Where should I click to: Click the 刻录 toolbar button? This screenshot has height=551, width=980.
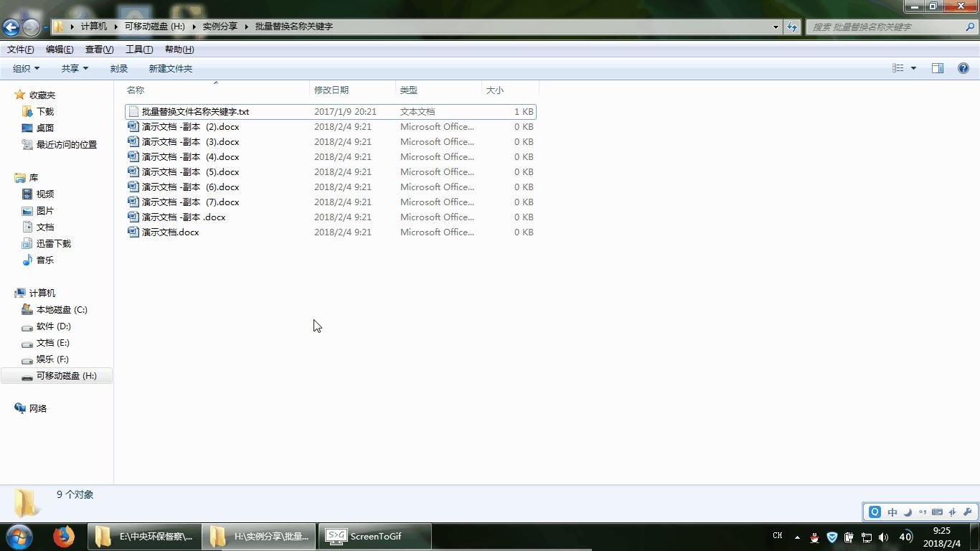tap(119, 69)
